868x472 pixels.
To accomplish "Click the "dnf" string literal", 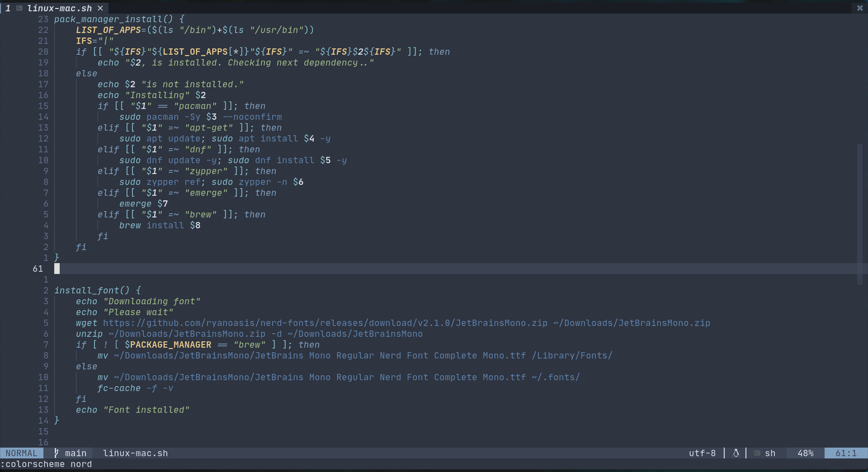I will (198, 149).
